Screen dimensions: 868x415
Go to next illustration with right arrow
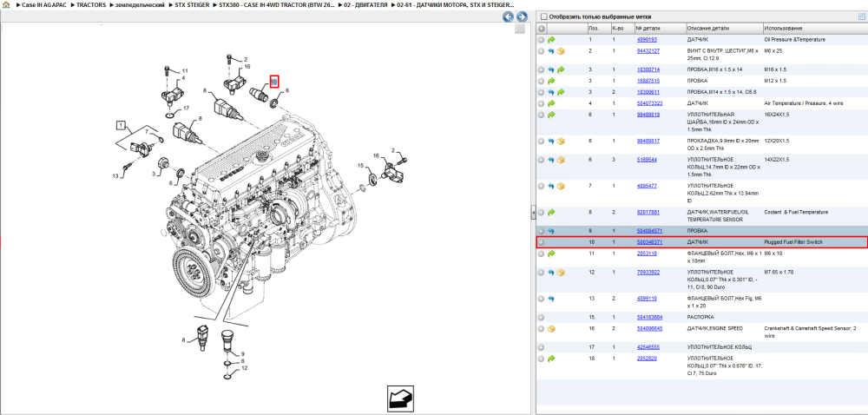click(522, 17)
